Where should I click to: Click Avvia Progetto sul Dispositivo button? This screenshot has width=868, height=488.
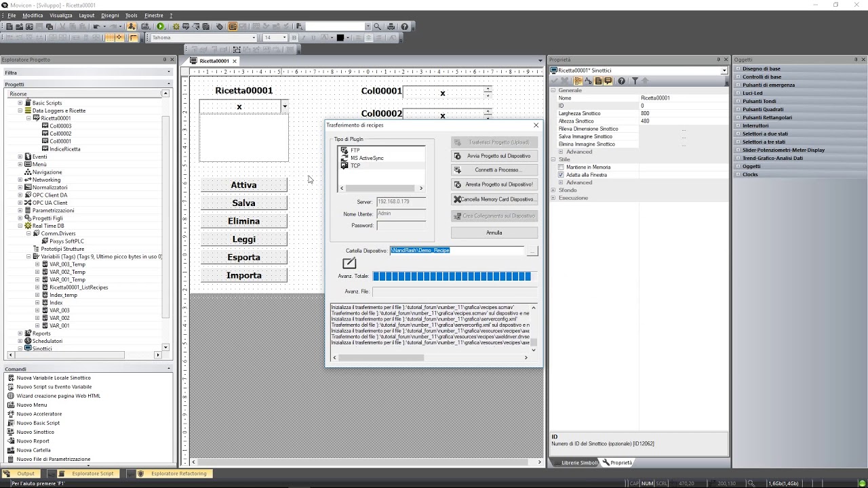pos(494,156)
